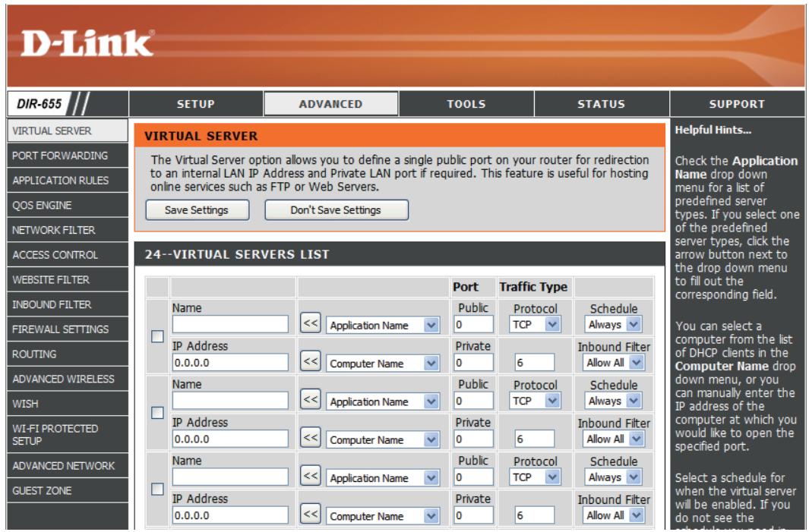Image resolution: width=809 pixels, height=532 pixels.
Task: Open Guest Zone page
Action: pyautogui.click(x=68, y=490)
